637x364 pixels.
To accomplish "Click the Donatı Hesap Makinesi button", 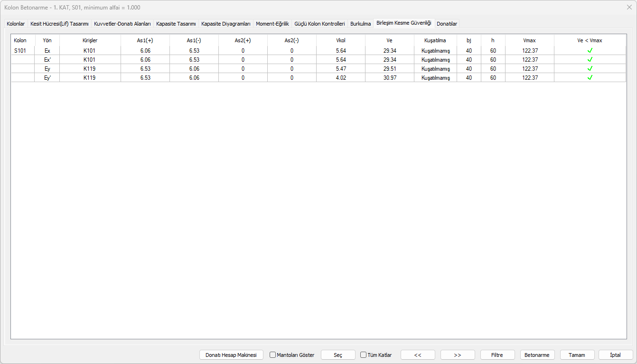I will tap(231, 355).
